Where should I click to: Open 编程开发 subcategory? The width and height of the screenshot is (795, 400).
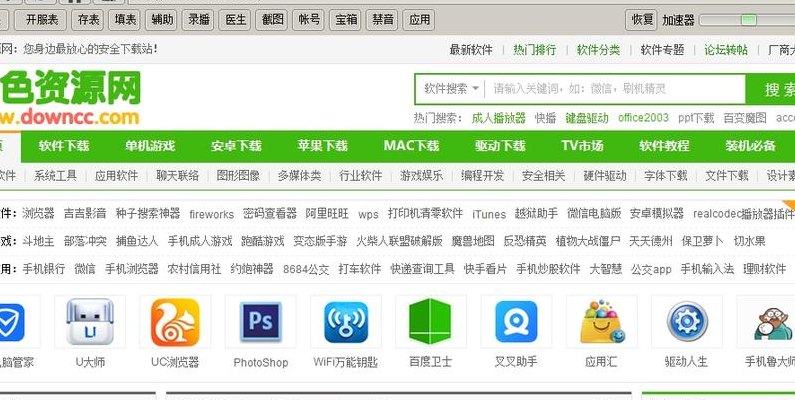point(482,176)
